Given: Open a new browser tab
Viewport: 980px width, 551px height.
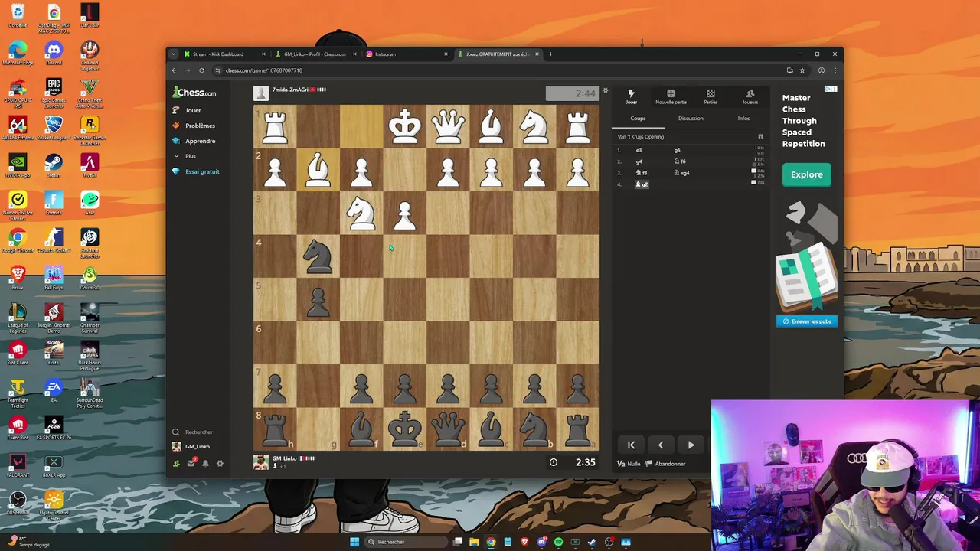Looking at the screenshot, I should point(550,54).
